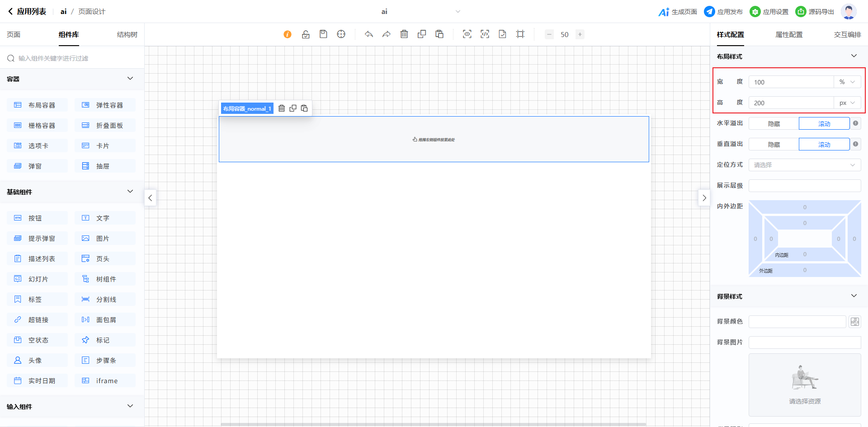Set 垂直溢出 to 隐藏

774,145
